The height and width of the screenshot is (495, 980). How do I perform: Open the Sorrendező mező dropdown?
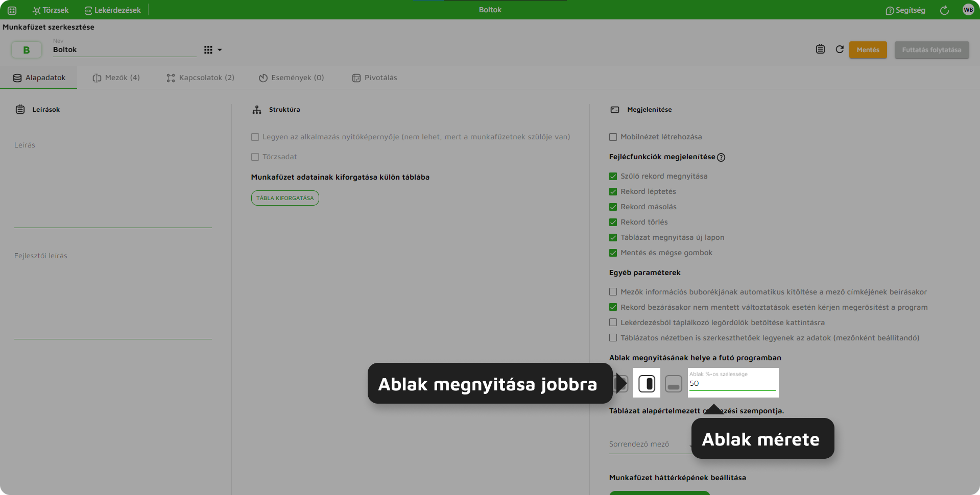coord(651,444)
